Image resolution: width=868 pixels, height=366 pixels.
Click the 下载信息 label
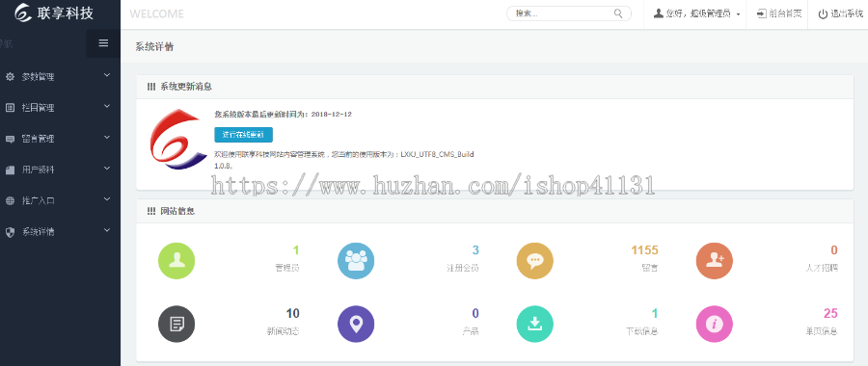[642, 331]
